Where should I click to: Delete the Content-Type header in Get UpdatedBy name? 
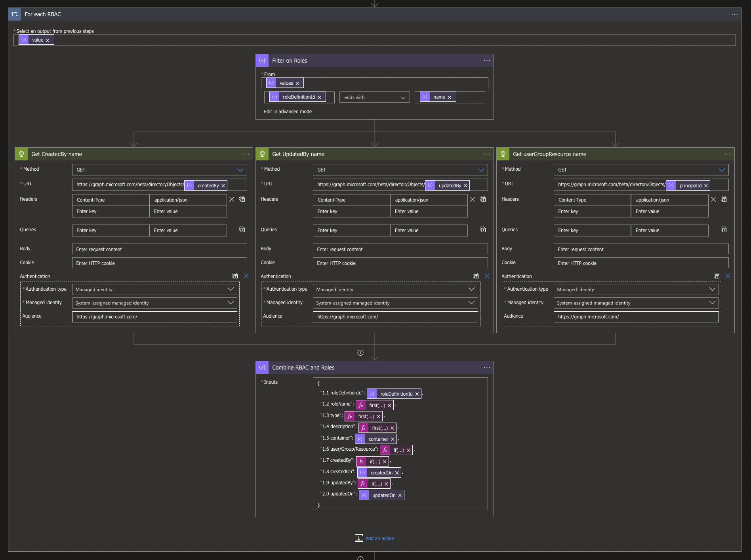[473, 199]
